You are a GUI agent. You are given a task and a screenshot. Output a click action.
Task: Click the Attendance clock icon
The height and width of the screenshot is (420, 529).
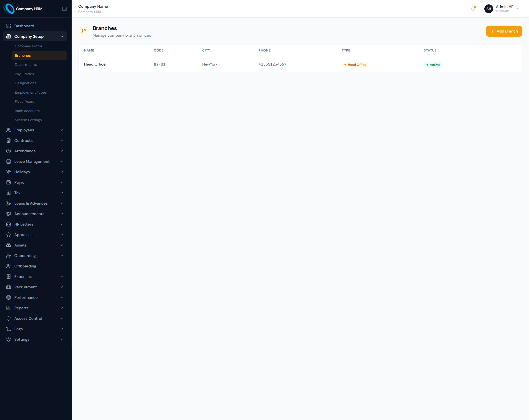(x=9, y=151)
